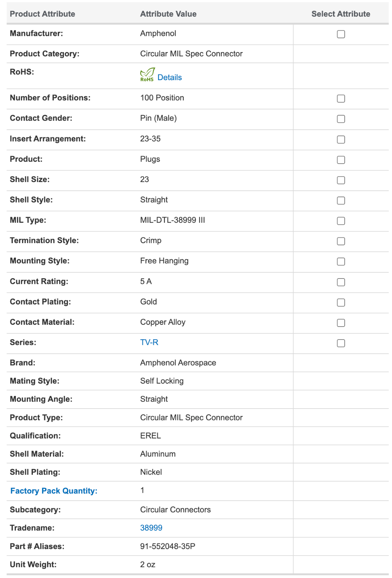The image size is (392, 578).
Task: Click the Factory Pack Quantity link
Action: click(54, 491)
